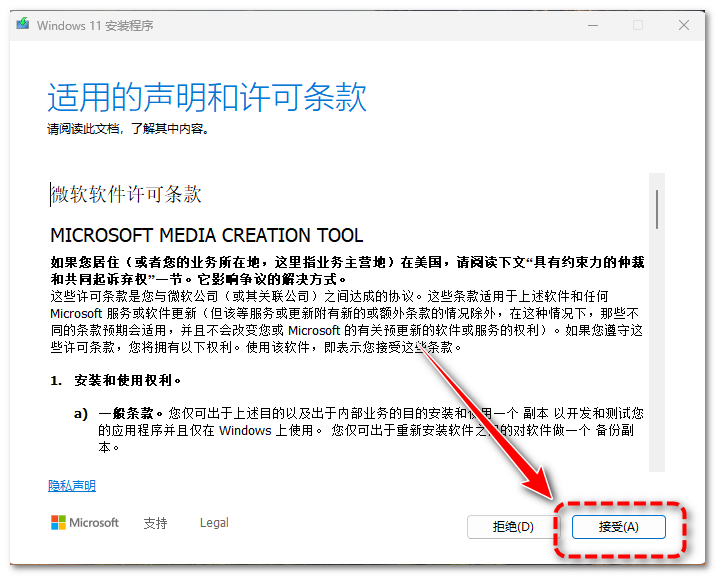
Task: Open the 支持 support link
Action: tap(155, 523)
